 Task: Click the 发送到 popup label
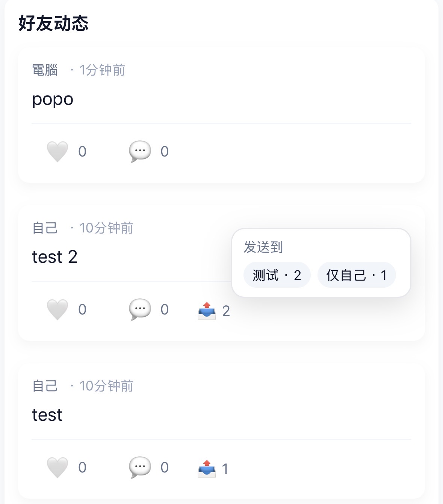click(x=263, y=247)
